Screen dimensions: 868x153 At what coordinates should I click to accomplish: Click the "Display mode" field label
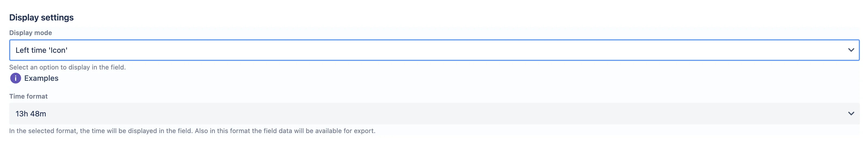(x=30, y=33)
